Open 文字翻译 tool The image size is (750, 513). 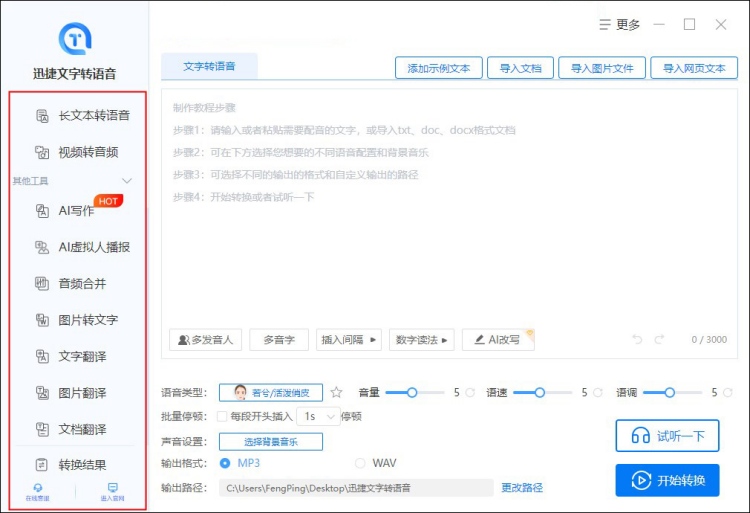(x=71, y=356)
